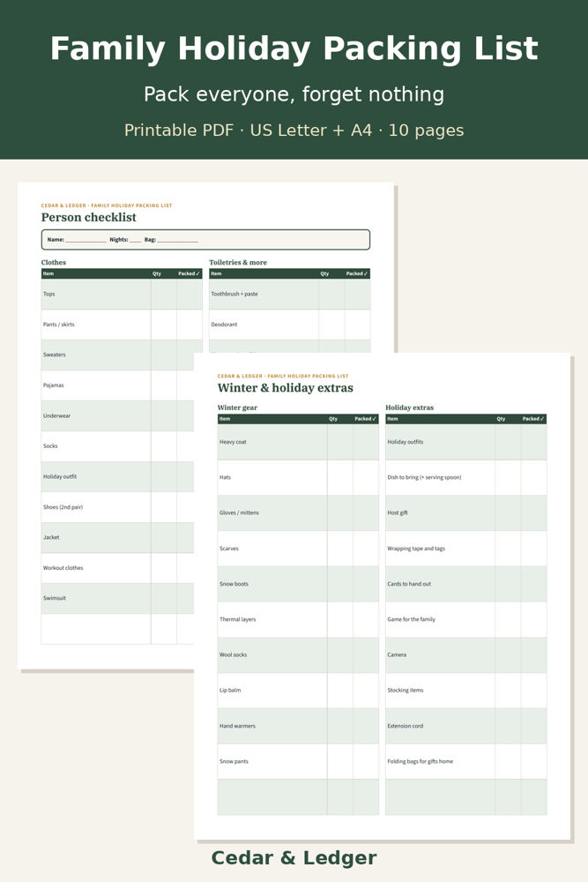Select the "Host gift" row
This screenshot has height=882, width=588.
[x=466, y=513]
